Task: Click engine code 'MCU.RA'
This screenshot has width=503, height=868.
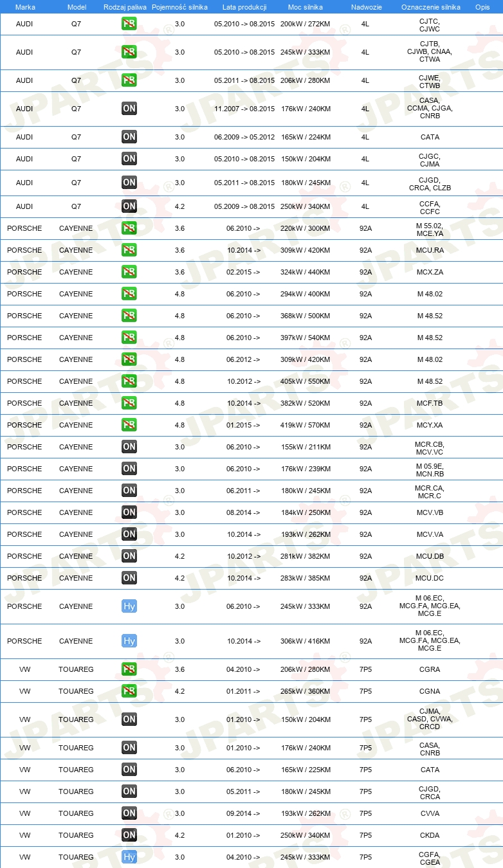Action: pos(430,250)
